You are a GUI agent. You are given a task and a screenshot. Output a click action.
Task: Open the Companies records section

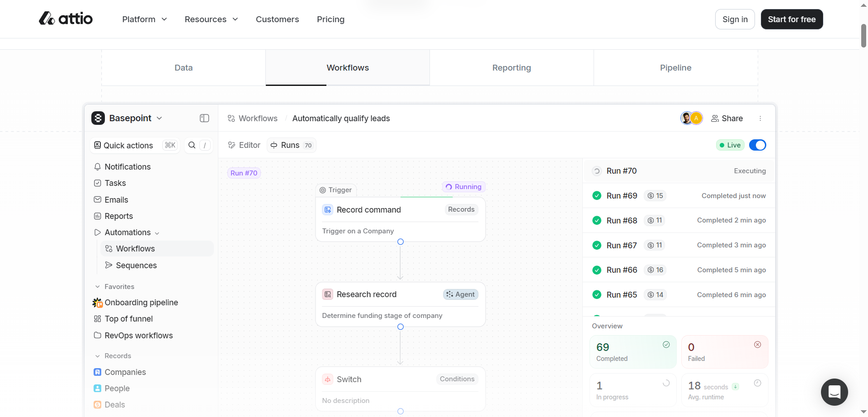click(125, 372)
